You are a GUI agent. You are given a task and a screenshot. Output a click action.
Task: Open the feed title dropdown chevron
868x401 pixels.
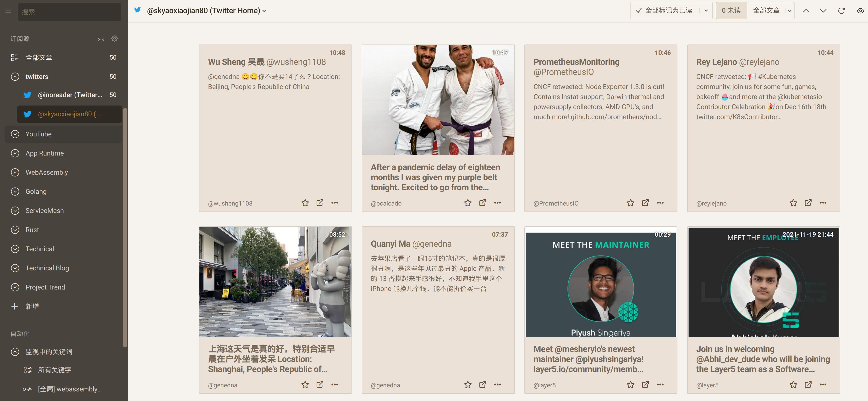(x=264, y=11)
